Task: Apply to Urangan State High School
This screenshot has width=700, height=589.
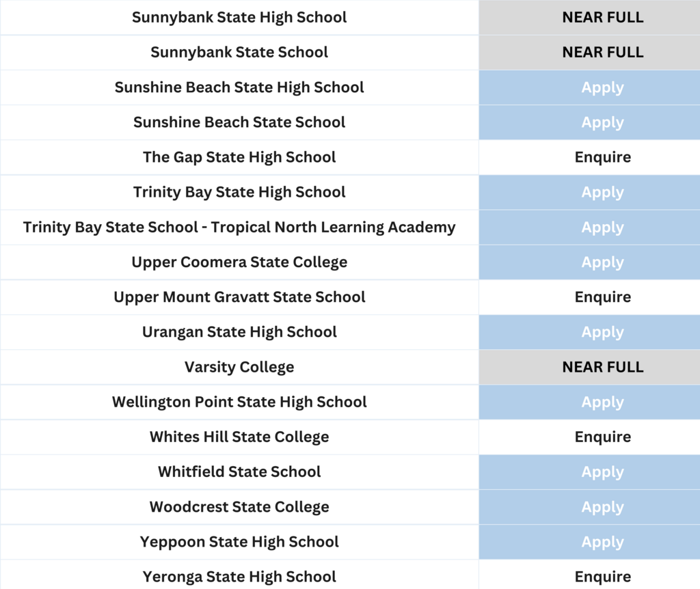Action: (602, 332)
